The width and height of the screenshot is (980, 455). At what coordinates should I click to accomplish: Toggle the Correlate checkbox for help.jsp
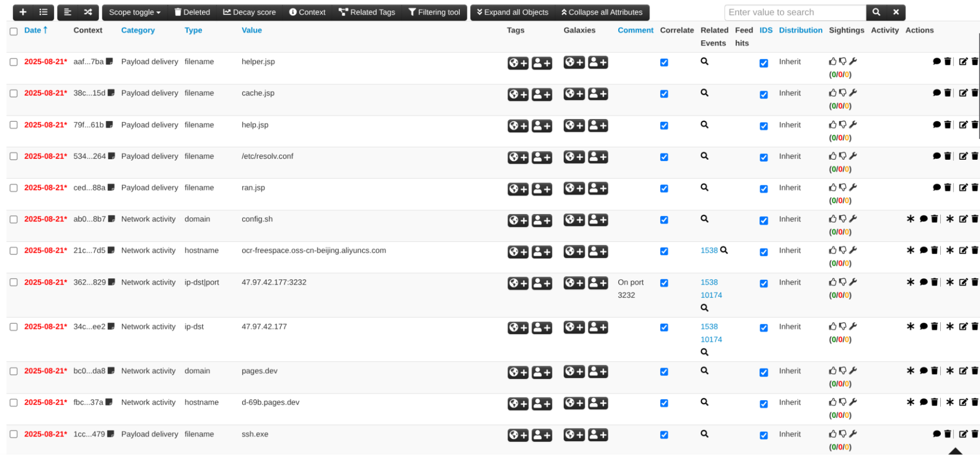(x=664, y=126)
